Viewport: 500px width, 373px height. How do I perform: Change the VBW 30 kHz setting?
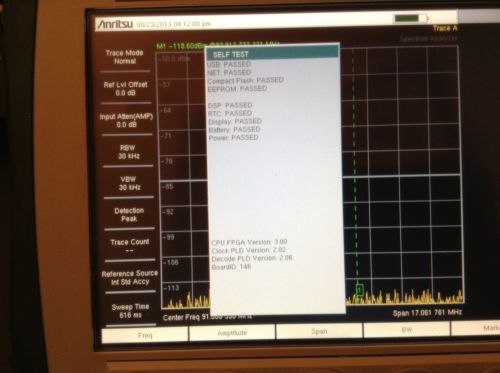coord(129,183)
